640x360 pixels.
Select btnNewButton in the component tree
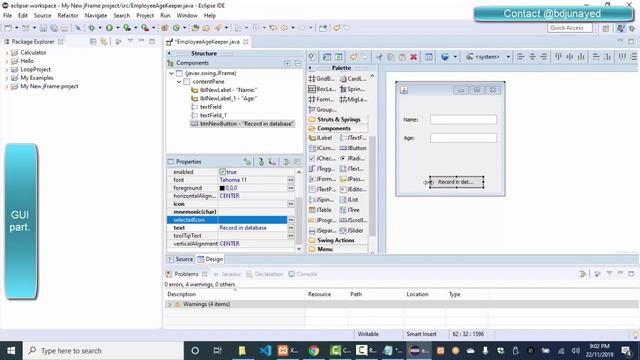[242, 124]
